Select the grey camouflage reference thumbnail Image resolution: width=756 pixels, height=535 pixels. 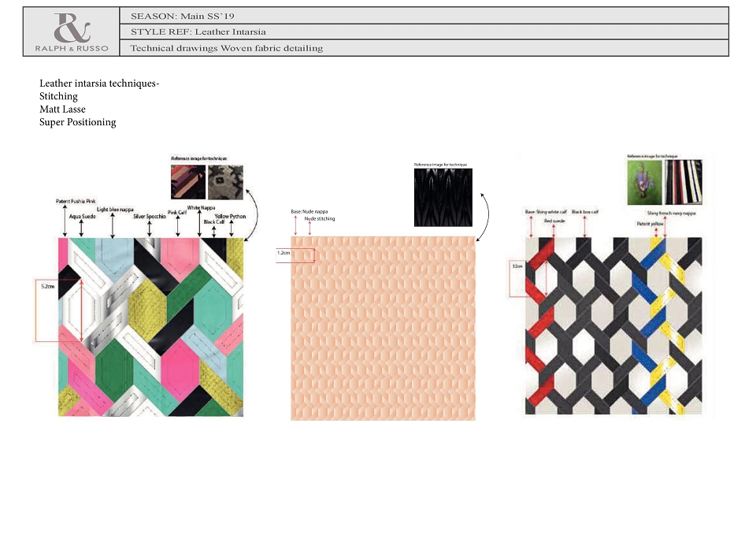(226, 182)
